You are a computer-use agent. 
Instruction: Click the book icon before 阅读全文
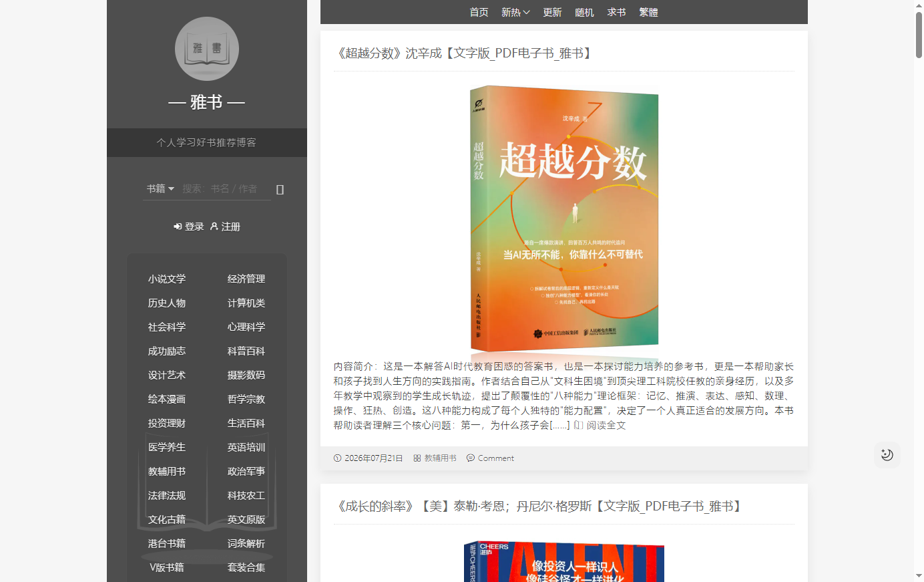pos(579,425)
